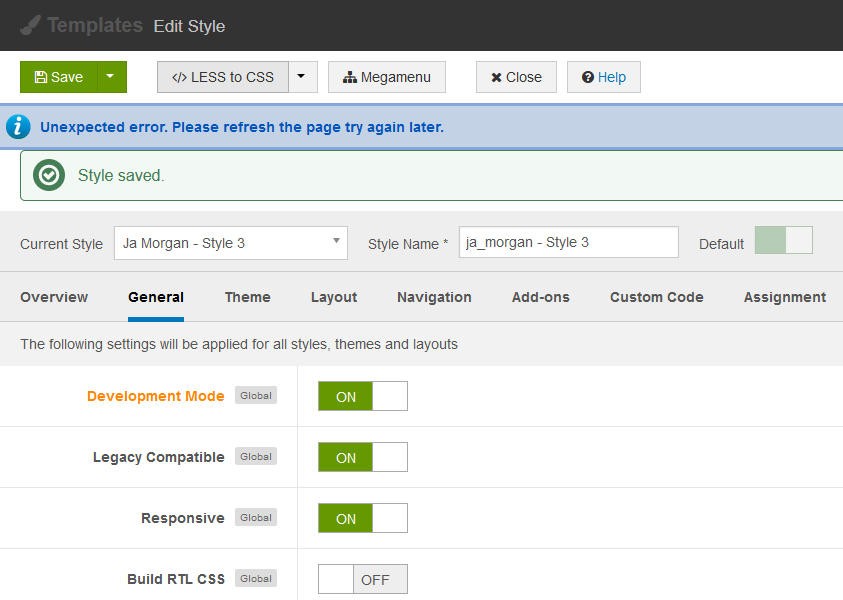Click the blue info icon in error message

click(18, 127)
